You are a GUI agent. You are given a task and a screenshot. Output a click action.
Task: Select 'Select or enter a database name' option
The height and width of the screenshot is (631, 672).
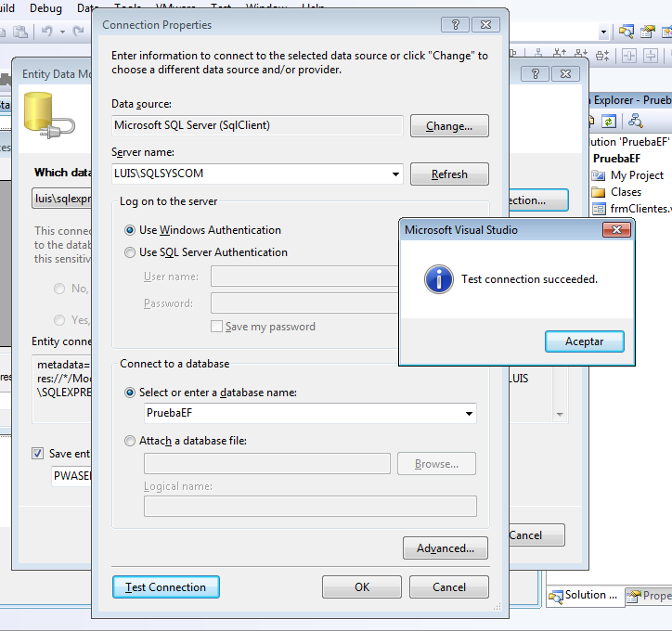tap(130, 393)
